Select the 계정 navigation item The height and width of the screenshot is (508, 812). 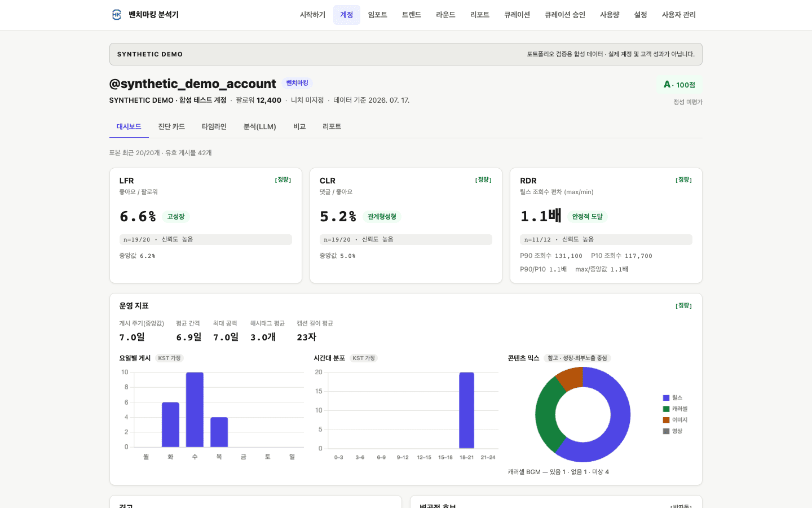(x=347, y=15)
